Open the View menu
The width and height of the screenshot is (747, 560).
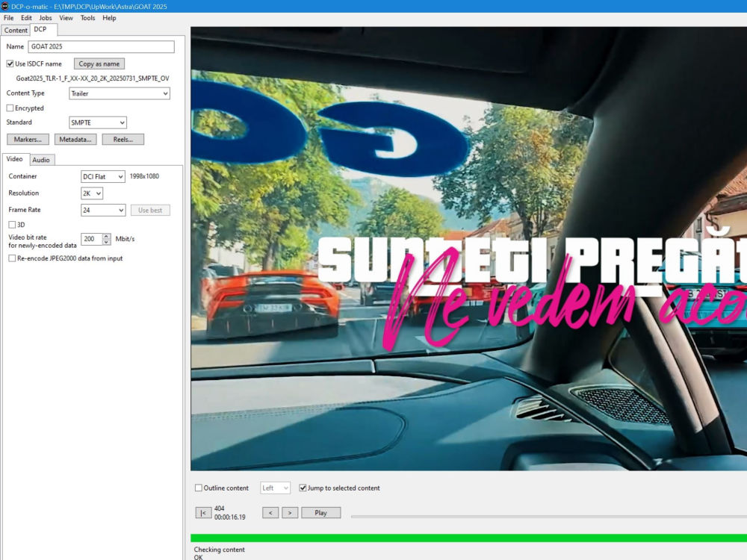pos(66,18)
